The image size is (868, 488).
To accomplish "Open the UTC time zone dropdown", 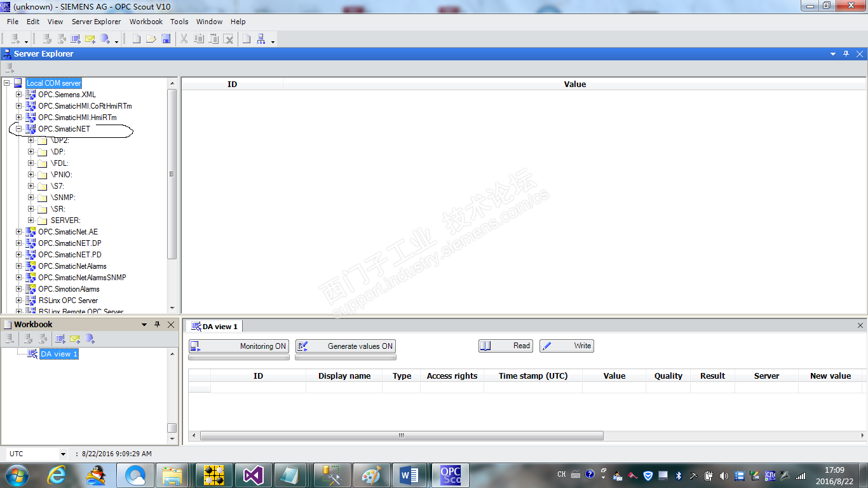I will point(63,454).
